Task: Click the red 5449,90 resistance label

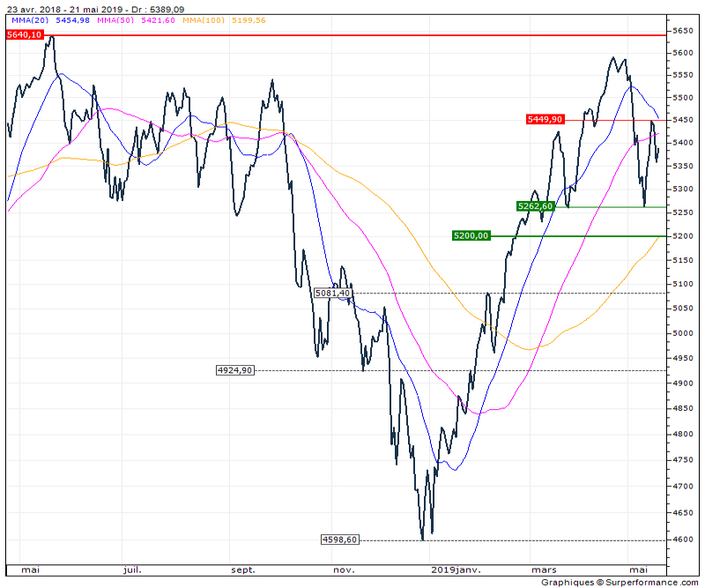Action: 545,119
